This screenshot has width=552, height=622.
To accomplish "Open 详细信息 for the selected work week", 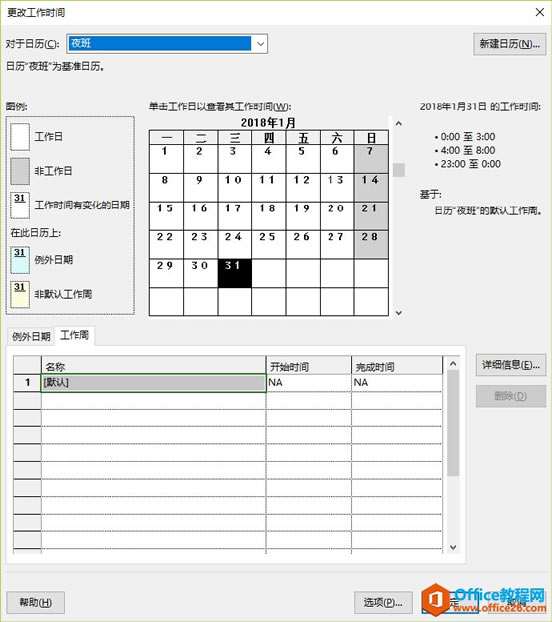I will (511, 365).
